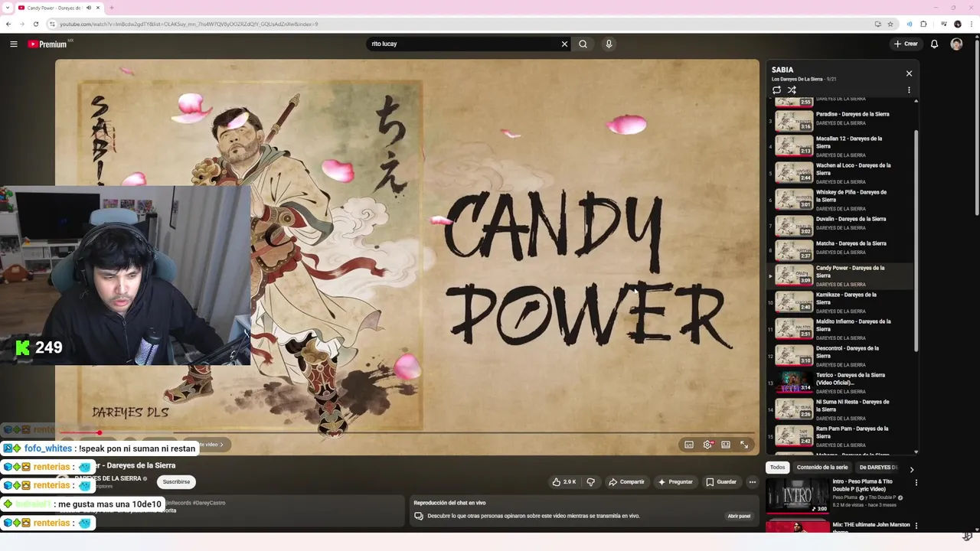Open options for the John Marston mix
This screenshot has height=551, width=980.
(x=916, y=526)
